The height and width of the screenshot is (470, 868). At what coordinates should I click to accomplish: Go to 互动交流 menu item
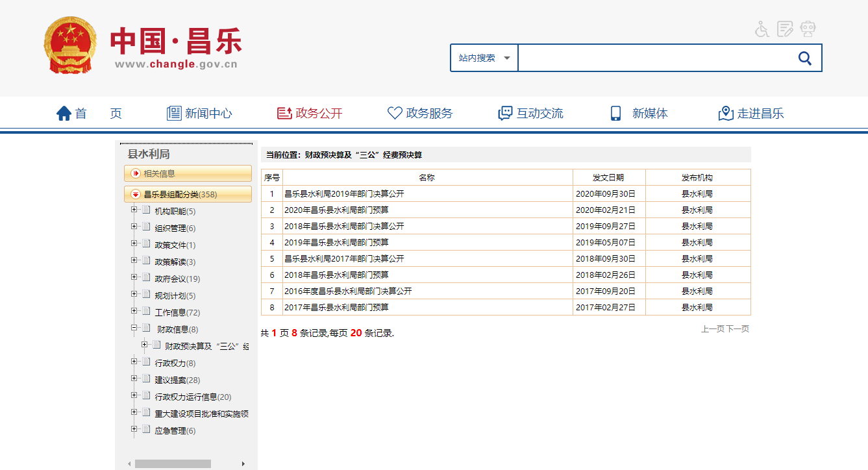point(530,114)
